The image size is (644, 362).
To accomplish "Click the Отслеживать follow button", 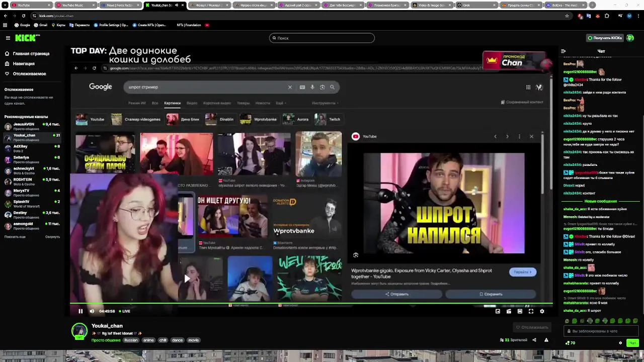I will [x=532, y=327].
